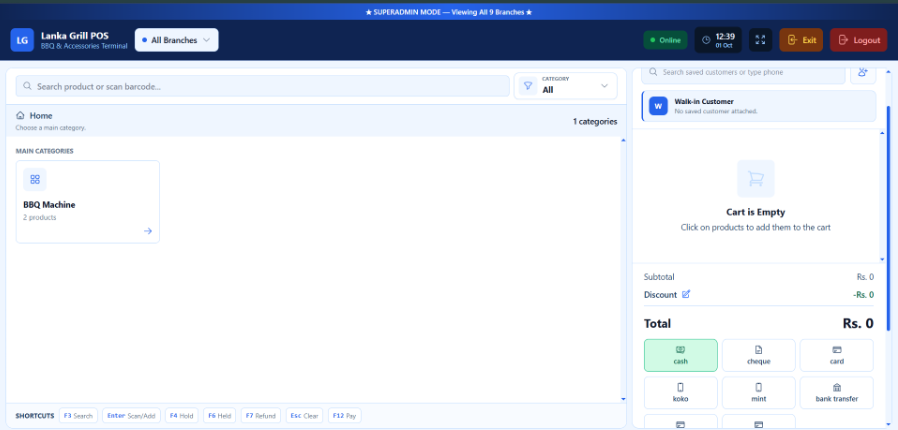Screen dimensions: 898x430
Task: Click the arrow on BBQ Machine card
Action: pyautogui.click(x=148, y=231)
